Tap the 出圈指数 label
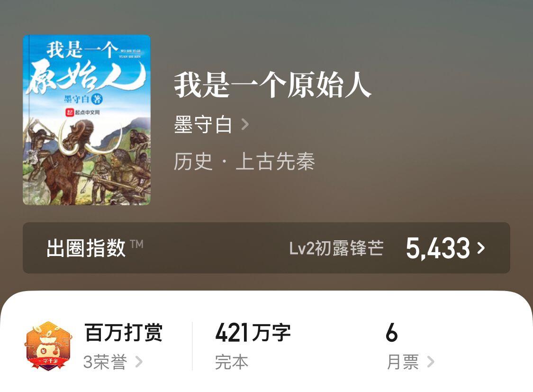The width and height of the screenshot is (533, 392). pyautogui.click(x=86, y=248)
